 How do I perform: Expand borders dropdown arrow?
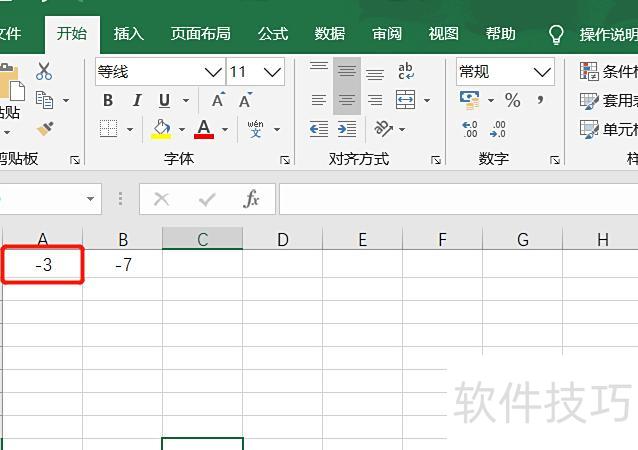click(130, 129)
